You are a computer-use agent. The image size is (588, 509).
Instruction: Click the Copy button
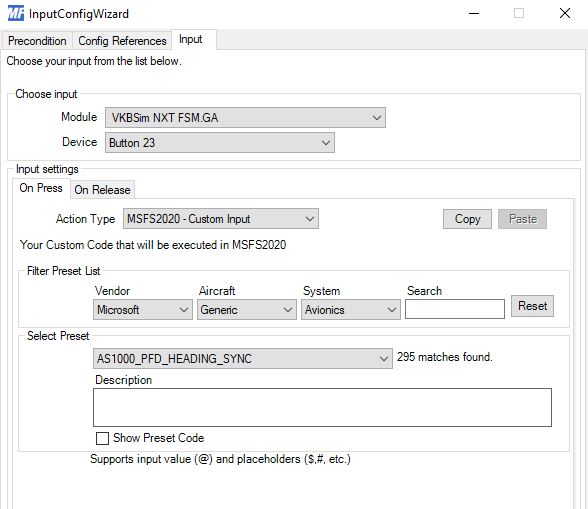point(467,219)
